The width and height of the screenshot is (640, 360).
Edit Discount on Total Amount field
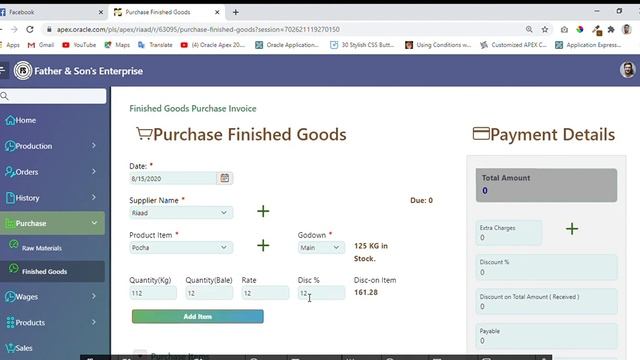tap(546, 301)
